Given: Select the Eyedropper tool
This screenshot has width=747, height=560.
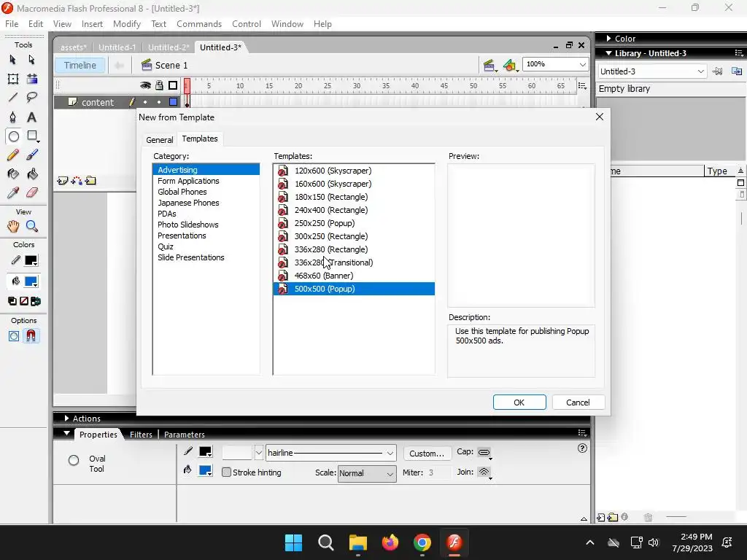Looking at the screenshot, I should [x=13, y=192].
